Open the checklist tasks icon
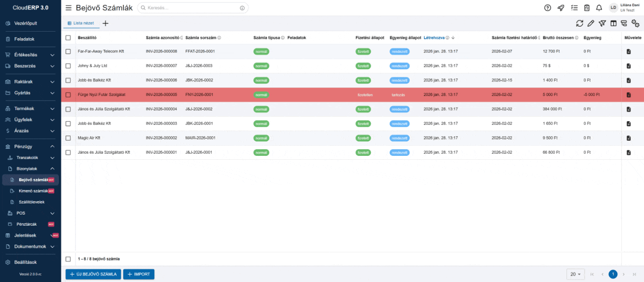 574,8
